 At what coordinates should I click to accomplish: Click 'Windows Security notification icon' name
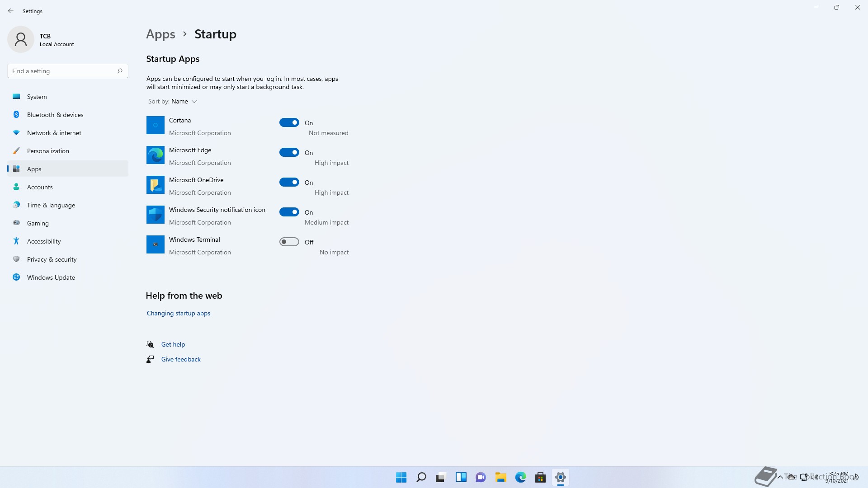(x=217, y=210)
